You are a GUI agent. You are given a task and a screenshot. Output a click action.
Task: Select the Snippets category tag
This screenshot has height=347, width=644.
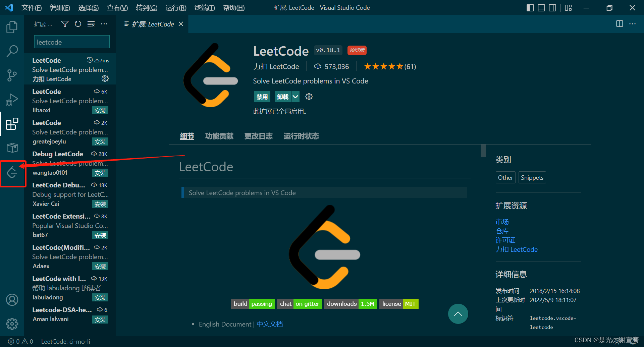coord(532,177)
